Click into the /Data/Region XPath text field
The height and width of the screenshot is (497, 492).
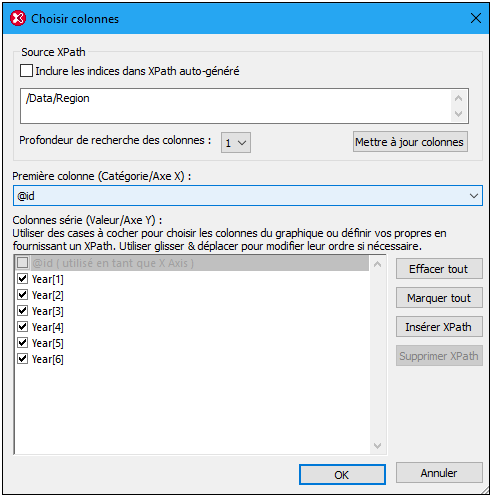pos(235,106)
